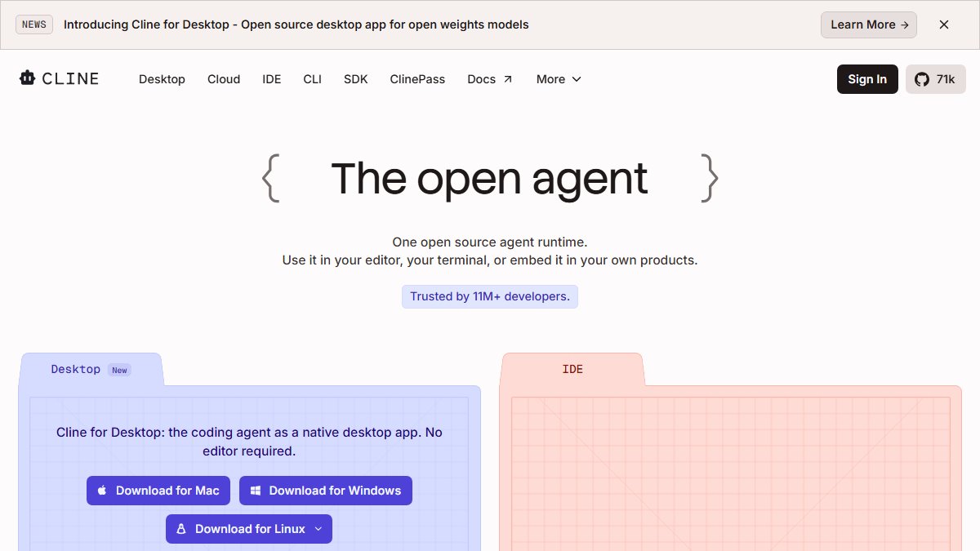Dismiss the news banner with the X
Image resolution: width=980 pixels, height=551 pixels.
point(944,24)
